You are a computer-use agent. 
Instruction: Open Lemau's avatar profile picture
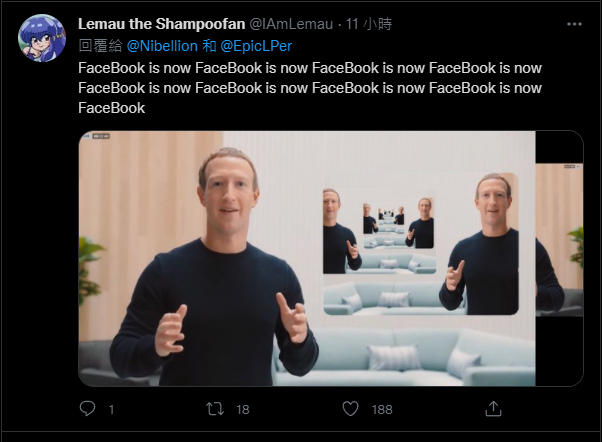tap(43, 39)
